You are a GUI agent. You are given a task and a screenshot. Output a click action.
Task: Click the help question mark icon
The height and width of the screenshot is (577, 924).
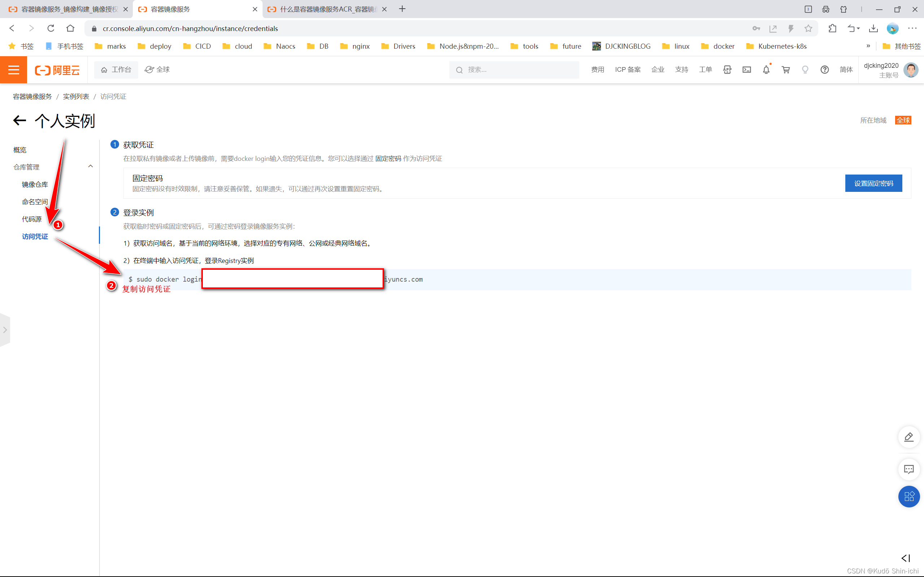(x=824, y=70)
